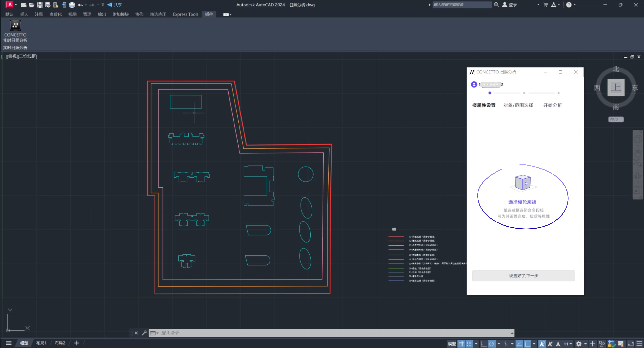Click the status bar customization hamburger icon
Image resolution: width=644 pixels, height=349 pixels.
click(639, 344)
